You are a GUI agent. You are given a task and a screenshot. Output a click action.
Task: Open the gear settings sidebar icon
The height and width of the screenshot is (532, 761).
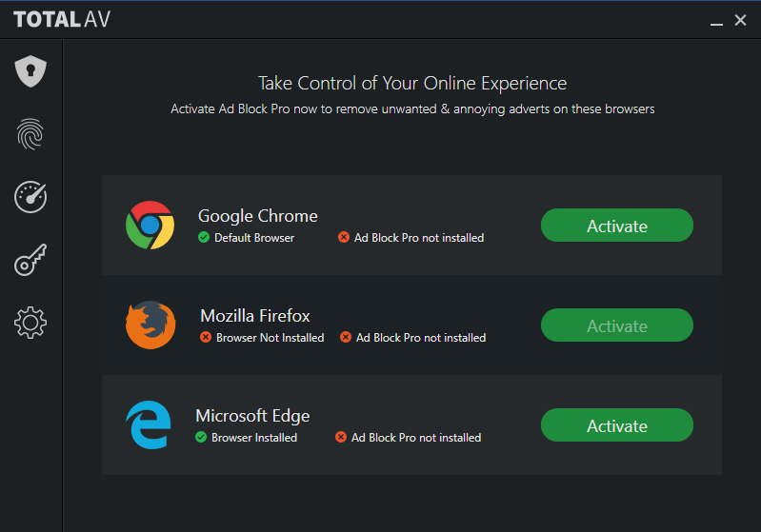click(30, 323)
